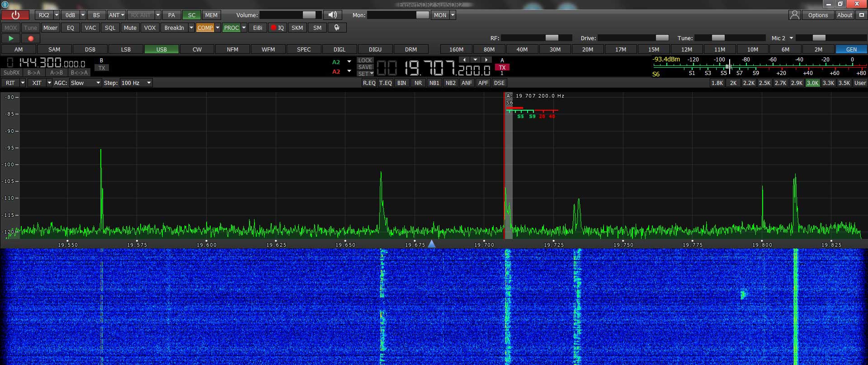Click the red power button
The image size is (868, 365).
click(15, 15)
